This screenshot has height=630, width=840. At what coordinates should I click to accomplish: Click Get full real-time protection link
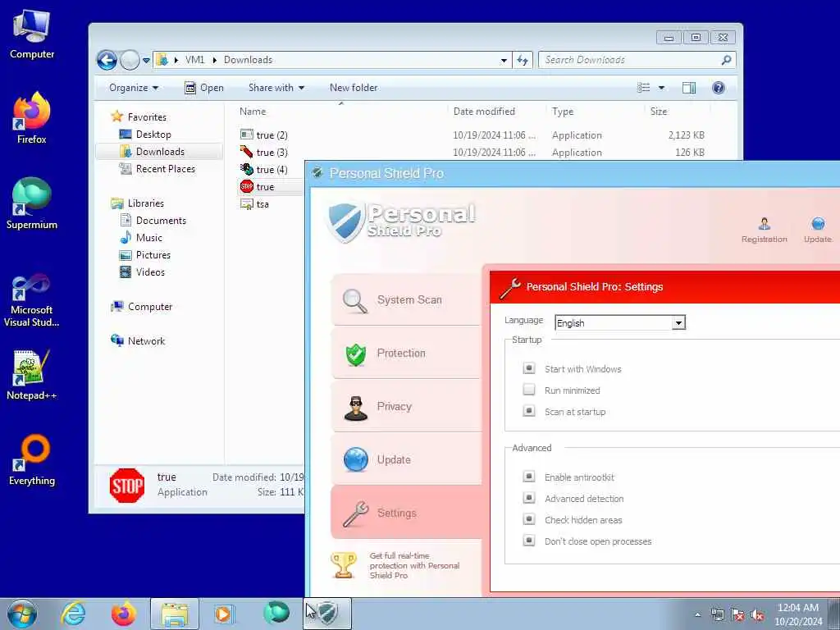[x=414, y=566]
